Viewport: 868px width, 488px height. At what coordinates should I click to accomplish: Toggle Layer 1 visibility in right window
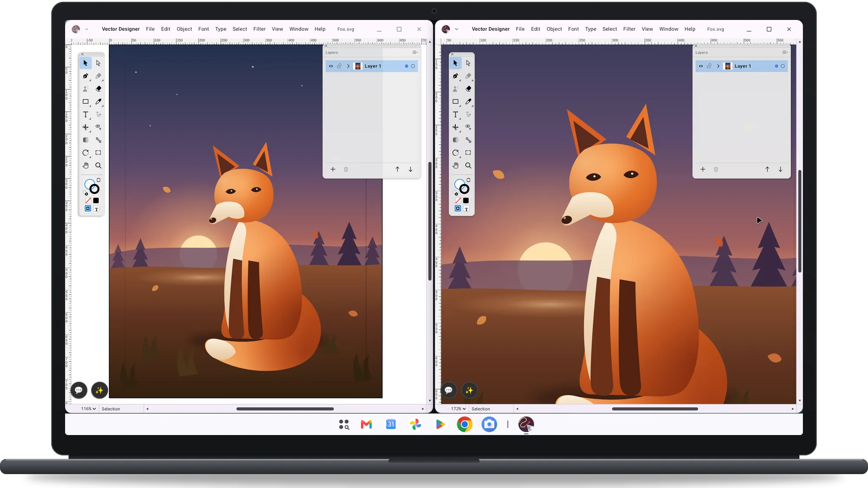click(700, 66)
